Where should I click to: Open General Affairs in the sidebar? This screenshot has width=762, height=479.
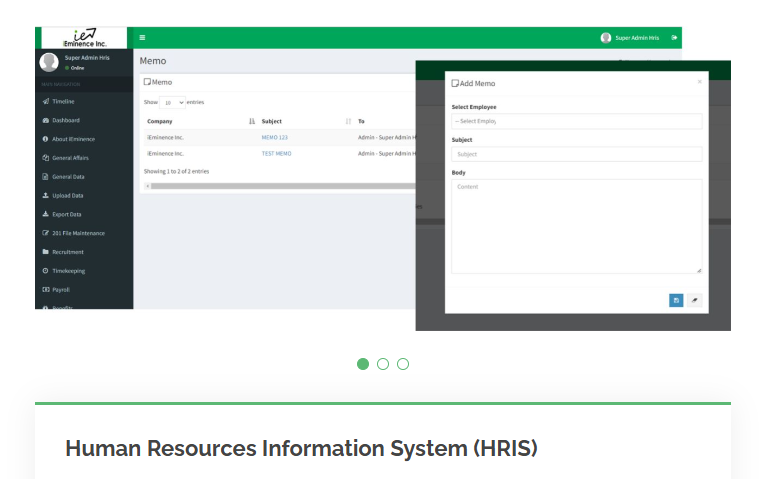pyautogui.click(x=70, y=158)
